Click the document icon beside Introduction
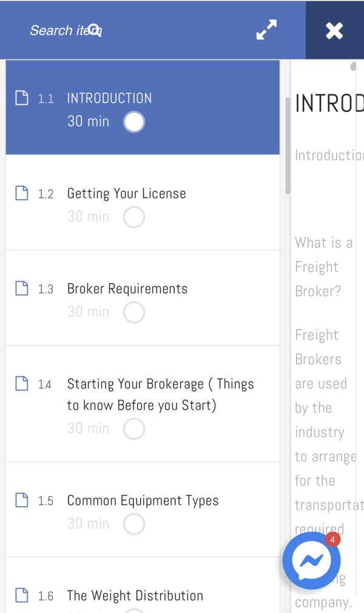This screenshot has width=364, height=613. pos(22,98)
